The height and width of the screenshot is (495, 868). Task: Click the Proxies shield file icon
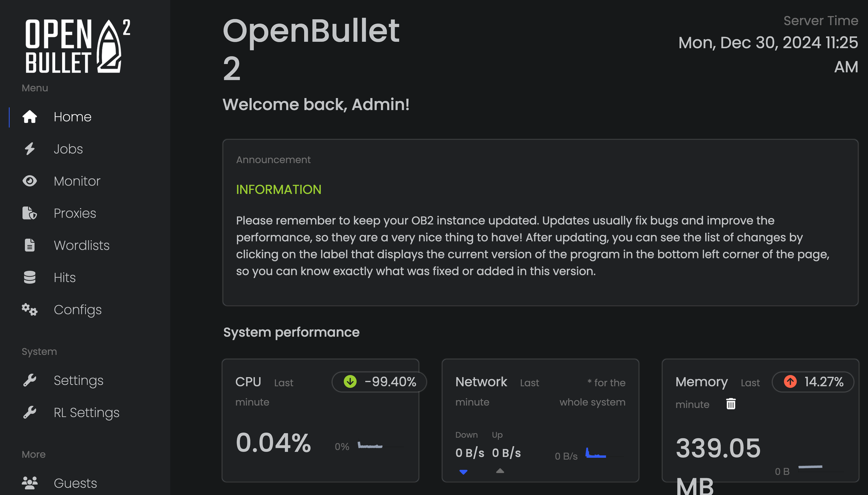tap(30, 213)
